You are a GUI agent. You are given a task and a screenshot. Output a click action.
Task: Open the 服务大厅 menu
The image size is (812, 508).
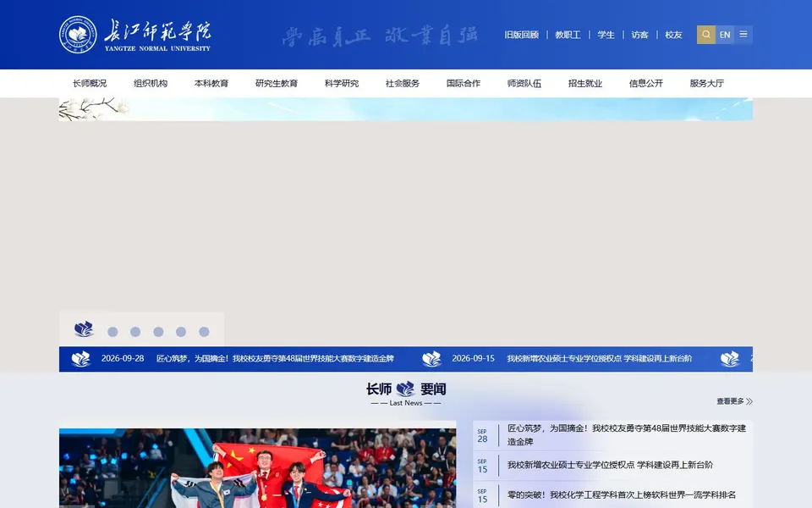pyautogui.click(x=707, y=84)
